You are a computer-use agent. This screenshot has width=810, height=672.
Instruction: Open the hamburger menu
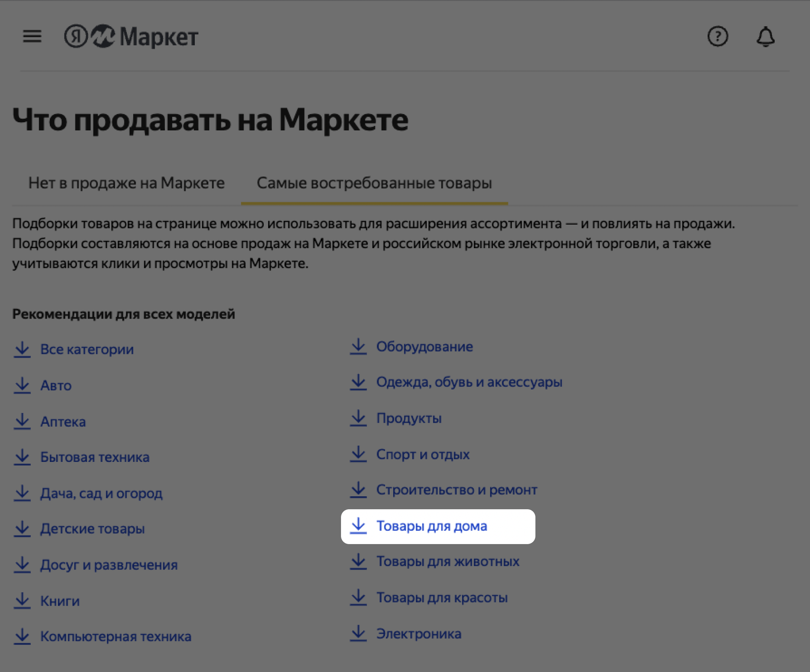click(32, 36)
